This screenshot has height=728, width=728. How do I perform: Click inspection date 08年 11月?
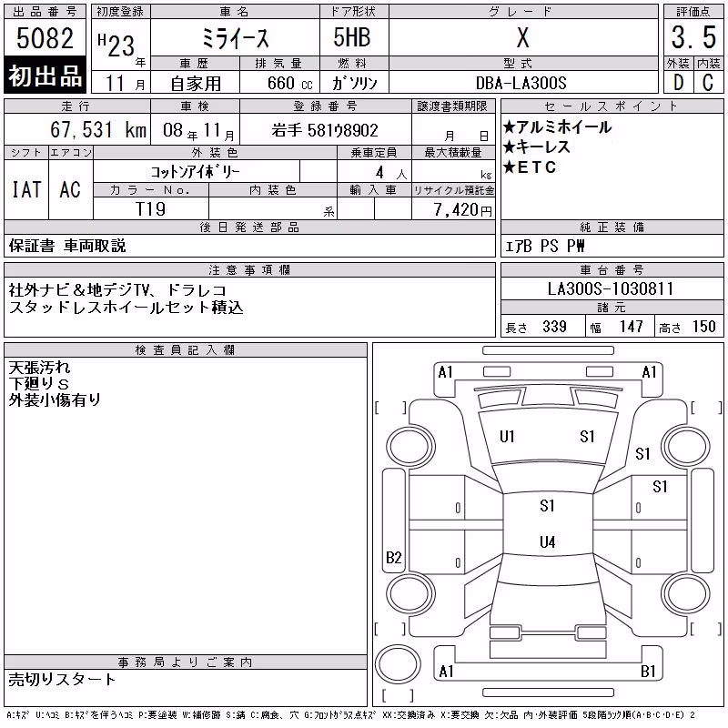(x=198, y=131)
